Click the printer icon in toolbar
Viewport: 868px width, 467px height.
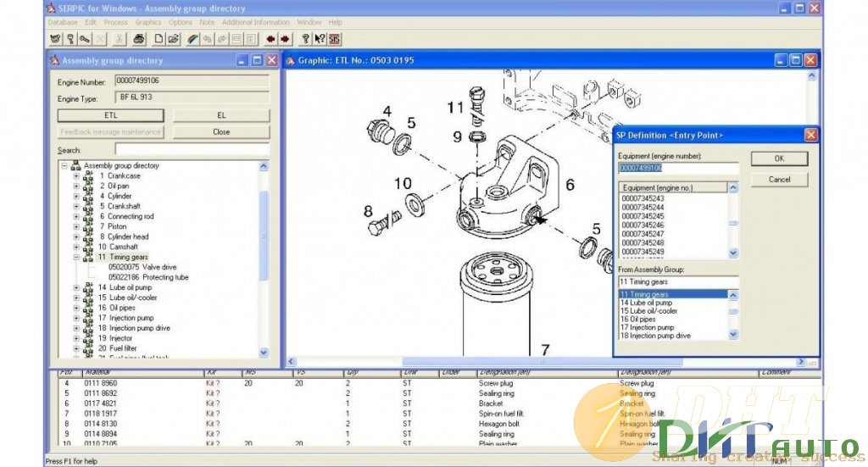click(139, 39)
